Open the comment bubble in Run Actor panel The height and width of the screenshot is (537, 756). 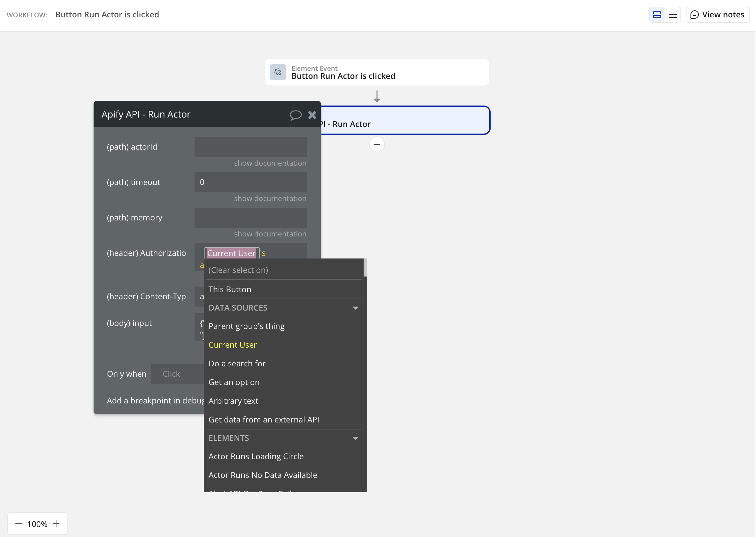pyautogui.click(x=295, y=115)
